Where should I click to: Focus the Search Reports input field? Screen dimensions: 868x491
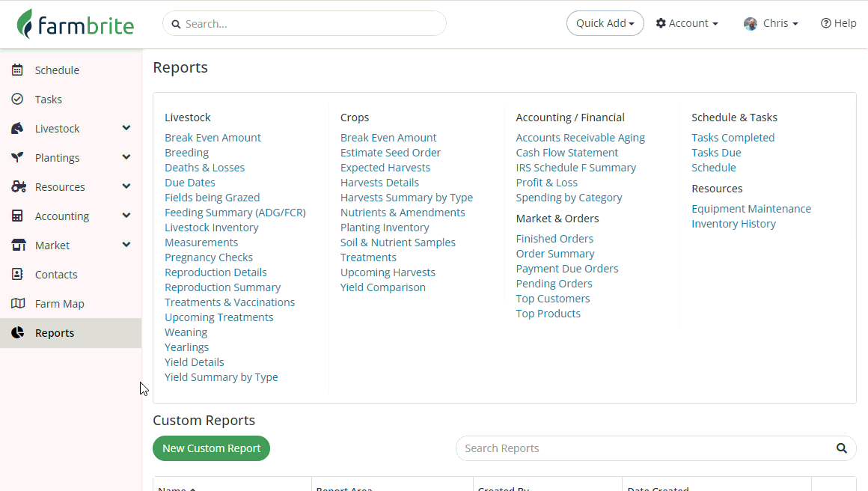tap(656, 448)
